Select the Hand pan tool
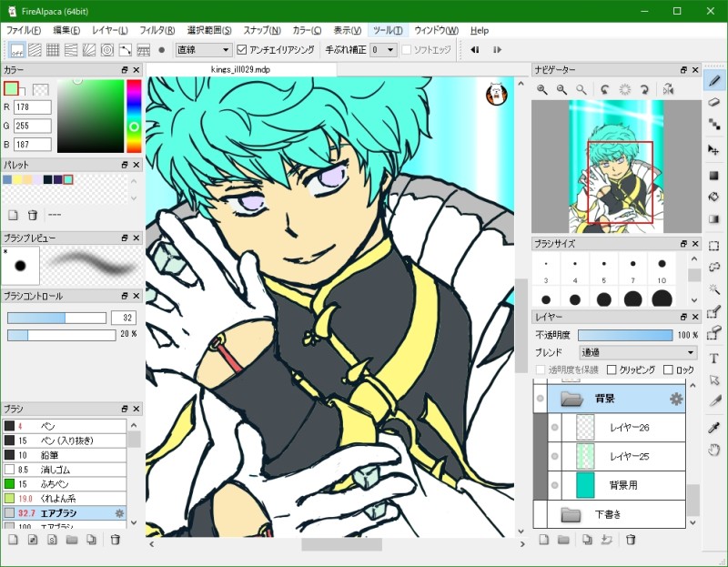 coord(714,450)
